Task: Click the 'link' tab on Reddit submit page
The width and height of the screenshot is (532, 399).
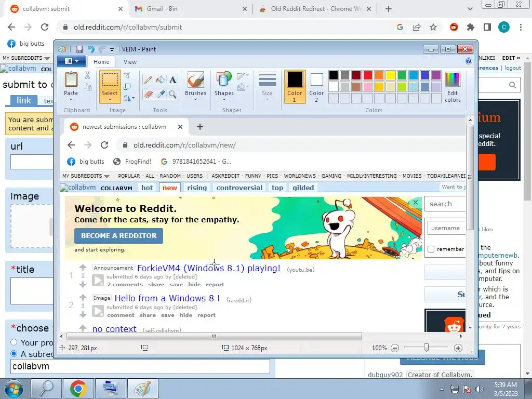Action: tap(23, 100)
